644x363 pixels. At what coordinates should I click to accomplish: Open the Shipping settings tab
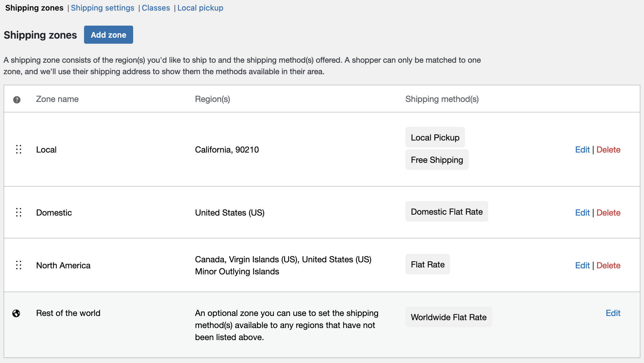click(x=102, y=8)
